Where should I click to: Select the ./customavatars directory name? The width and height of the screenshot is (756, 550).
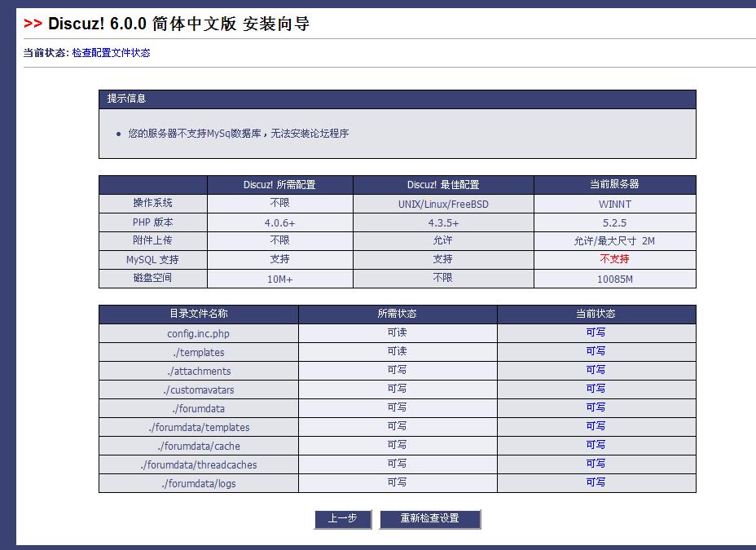point(198,390)
